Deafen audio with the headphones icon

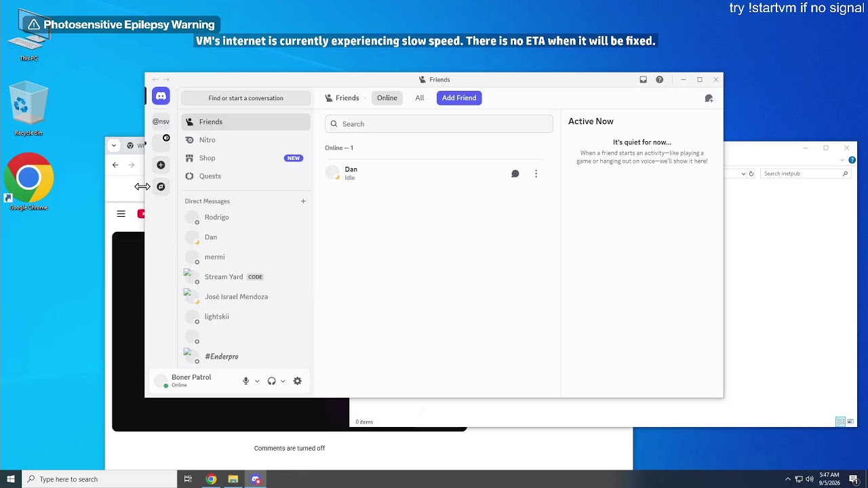click(x=271, y=381)
